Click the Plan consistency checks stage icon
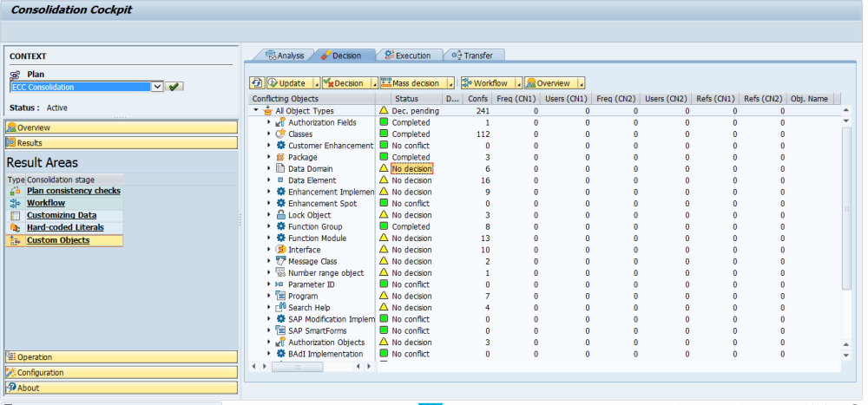 [x=15, y=190]
